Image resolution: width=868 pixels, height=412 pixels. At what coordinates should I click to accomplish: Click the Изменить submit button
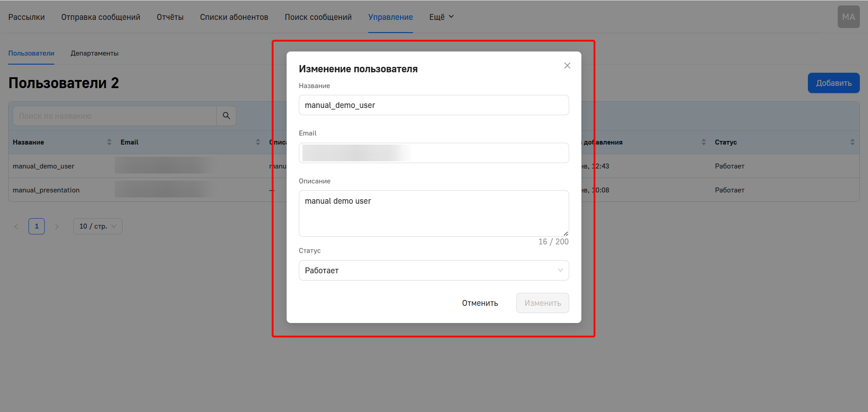click(x=542, y=303)
